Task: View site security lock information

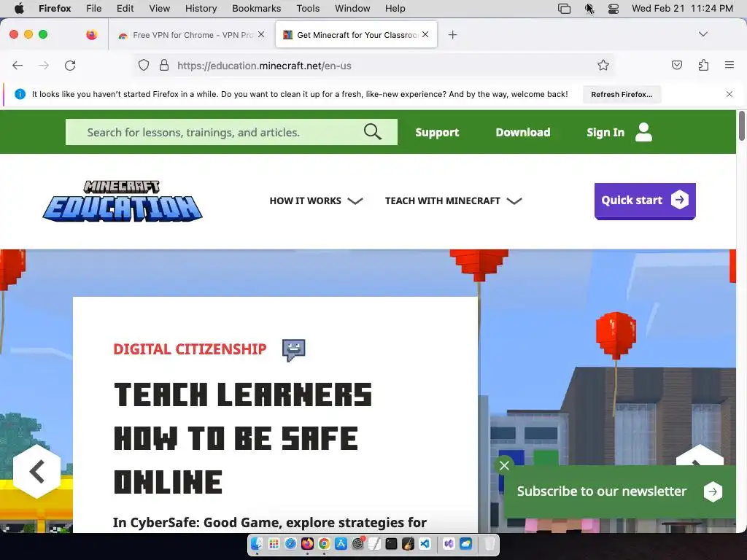Action: 164,65
